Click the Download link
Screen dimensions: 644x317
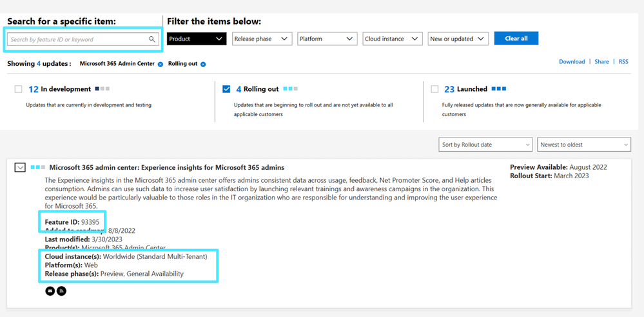[572, 62]
